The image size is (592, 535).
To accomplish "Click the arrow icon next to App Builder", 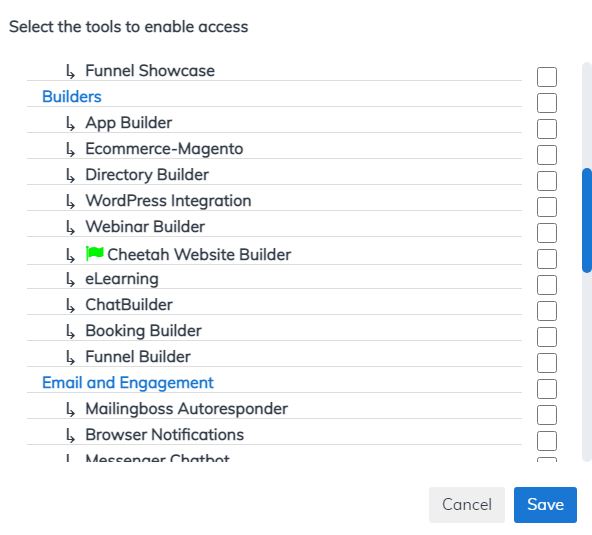I will 71,123.
